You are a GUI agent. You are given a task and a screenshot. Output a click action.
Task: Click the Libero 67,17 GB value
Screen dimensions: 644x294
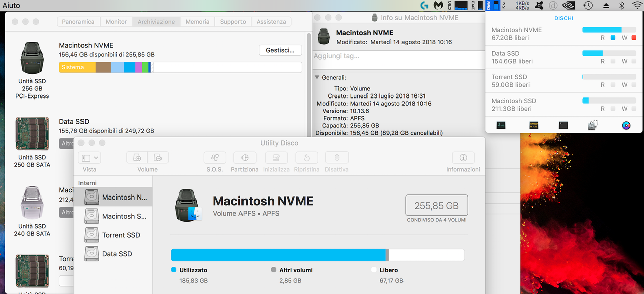391,281
